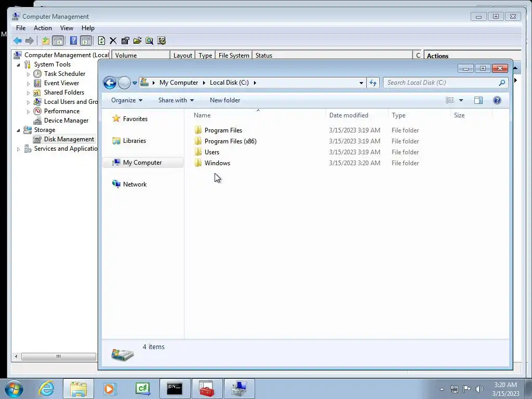Click the last settings icon in management toolbar

pos(162,41)
